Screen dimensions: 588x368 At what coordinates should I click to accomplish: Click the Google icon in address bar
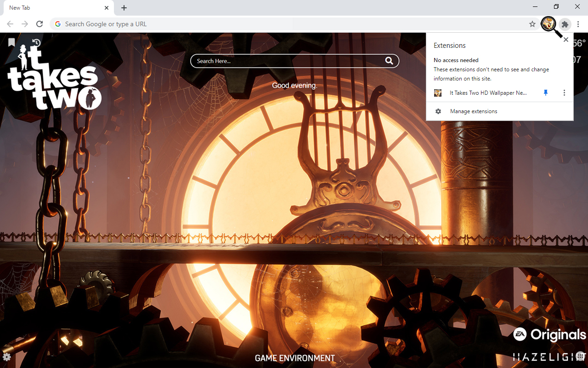click(x=57, y=24)
